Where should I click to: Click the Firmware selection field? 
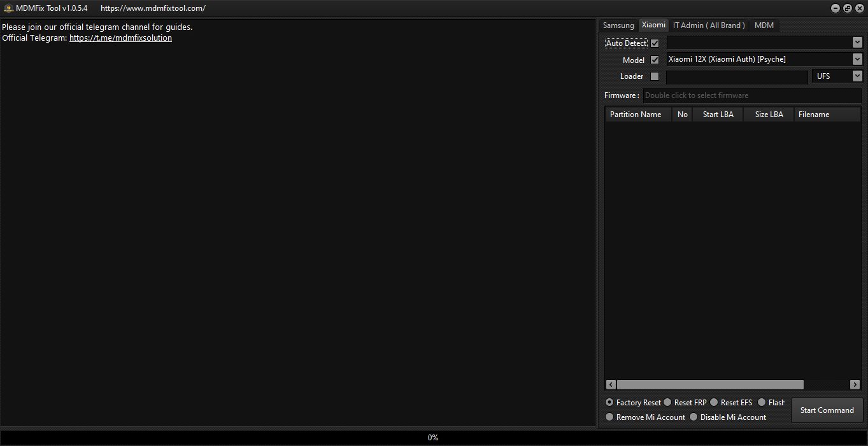click(x=751, y=95)
